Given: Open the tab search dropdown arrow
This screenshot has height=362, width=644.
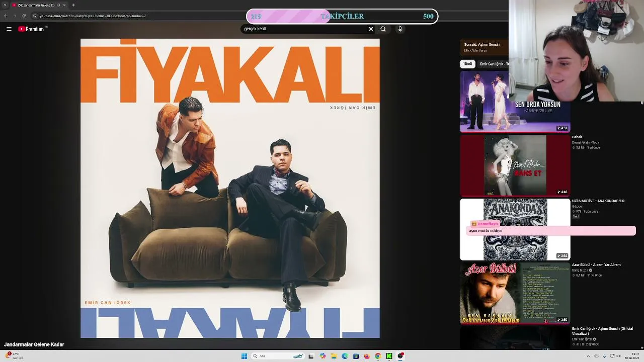Looking at the screenshot, I should 5,5.
